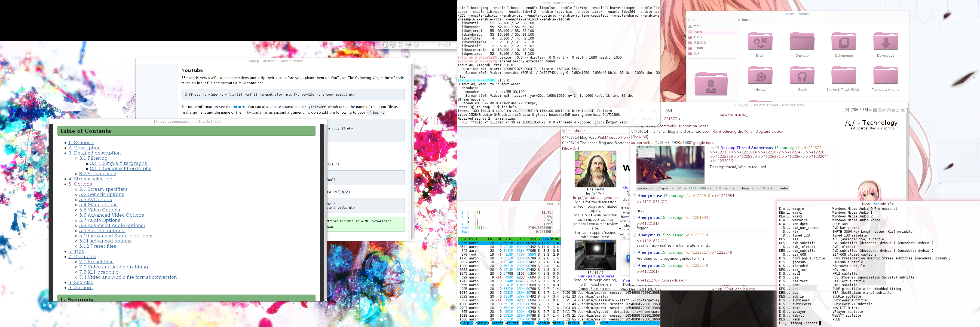Click the 4chan header reply arrow icon
The image size is (980, 327).
click(871, 110)
